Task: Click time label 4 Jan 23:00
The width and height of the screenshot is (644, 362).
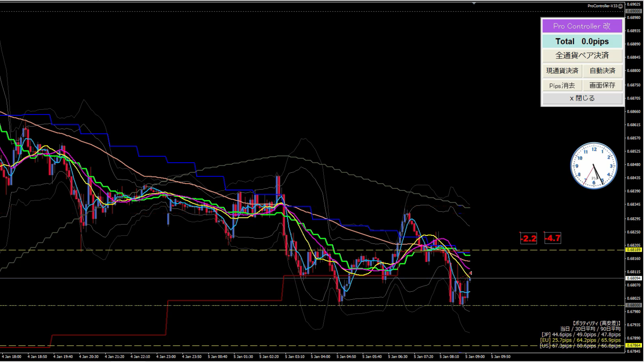Action: (x=166, y=357)
